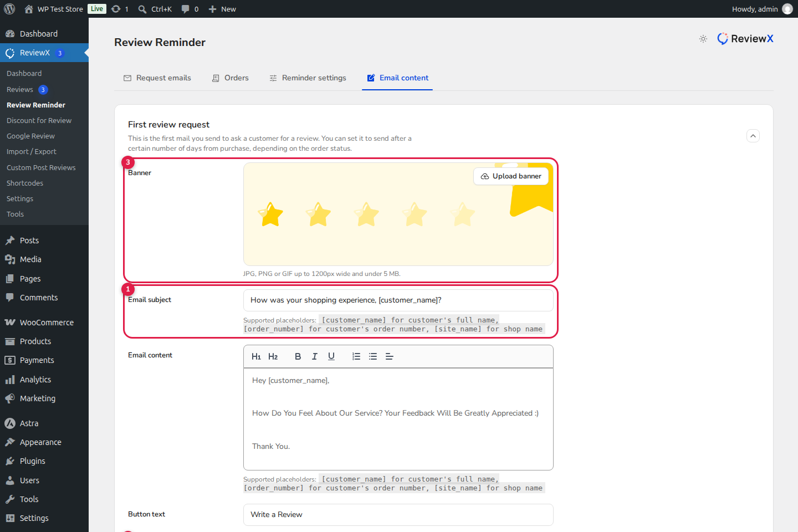Click the Email subject input field
The width and height of the screenshot is (798, 532).
pyautogui.click(x=398, y=300)
